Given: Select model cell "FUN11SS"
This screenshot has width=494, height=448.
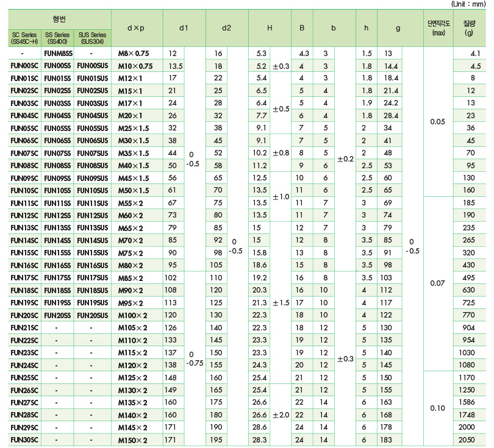Looking at the screenshot, I should pos(57,203).
